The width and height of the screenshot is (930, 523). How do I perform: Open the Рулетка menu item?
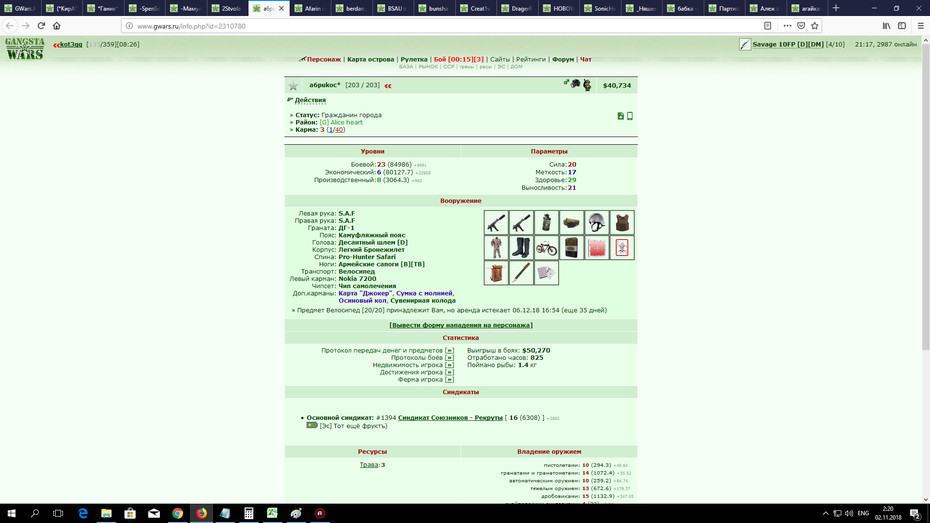414,59
